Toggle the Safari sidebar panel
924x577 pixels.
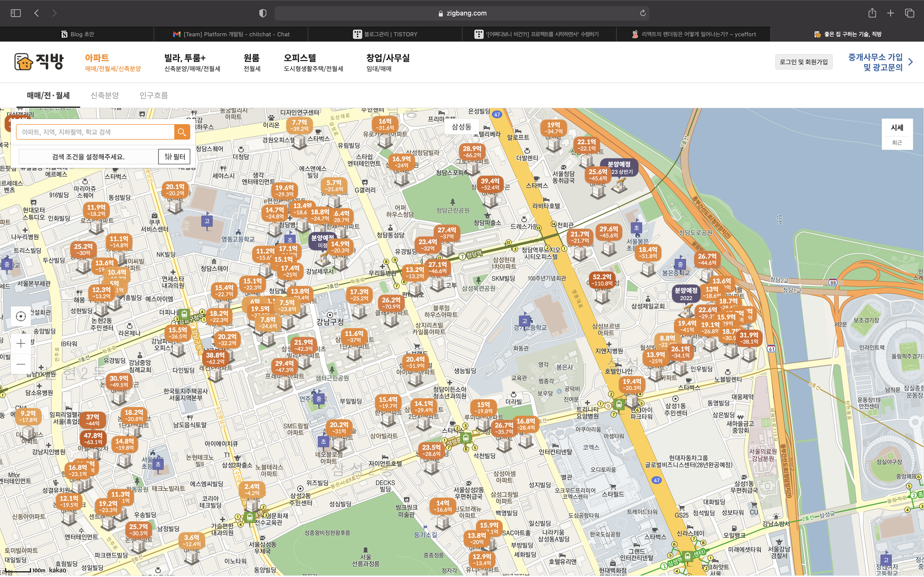pyautogui.click(x=16, y=13)
